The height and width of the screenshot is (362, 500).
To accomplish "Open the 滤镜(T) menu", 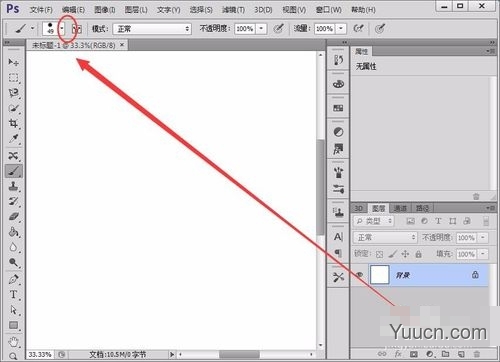I will click(233, 10).
